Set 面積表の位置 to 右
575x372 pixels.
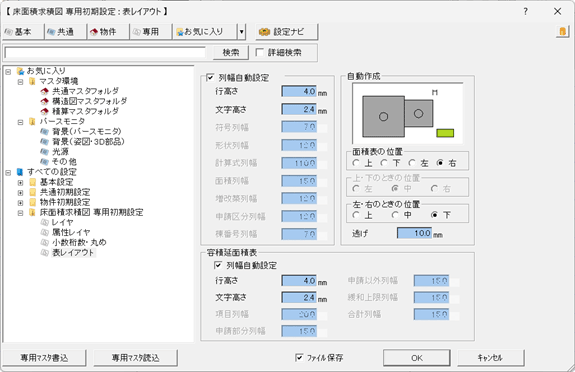point(440,163)
